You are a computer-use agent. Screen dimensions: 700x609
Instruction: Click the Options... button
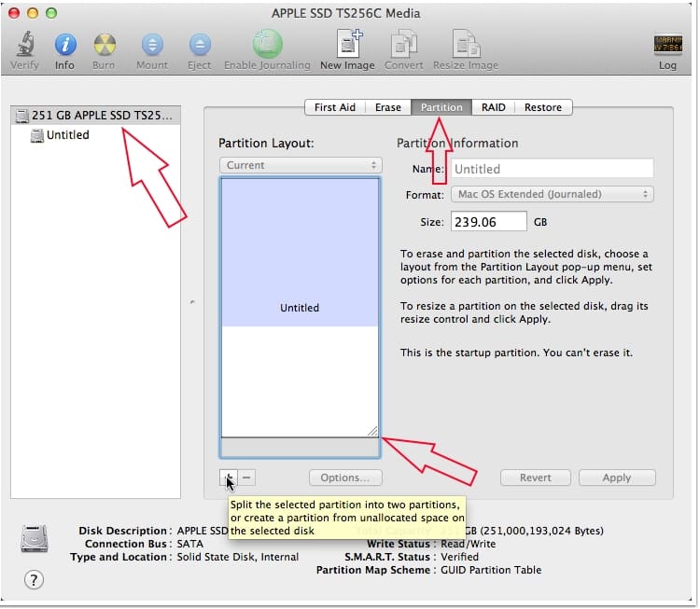pyautogui.click(x=345, y=478)
